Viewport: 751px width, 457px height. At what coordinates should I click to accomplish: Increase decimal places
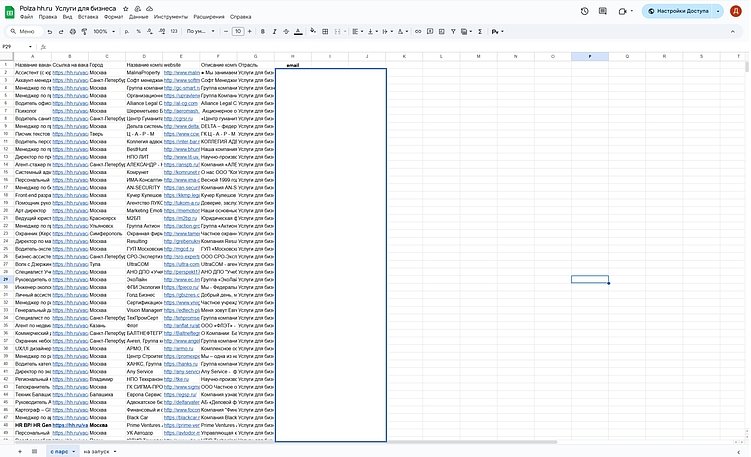[162, 32]
